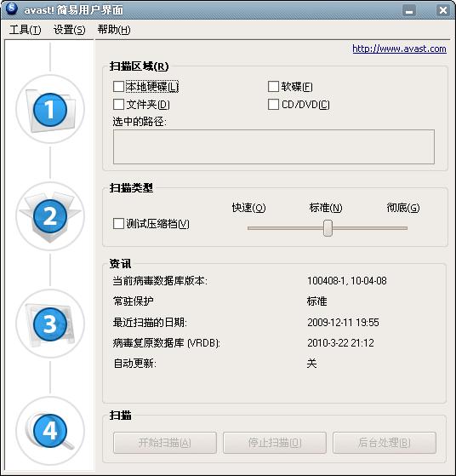Click the step 2 box icon
The height and width of the screenshot is (476, 456).
[x=50, y=217]
